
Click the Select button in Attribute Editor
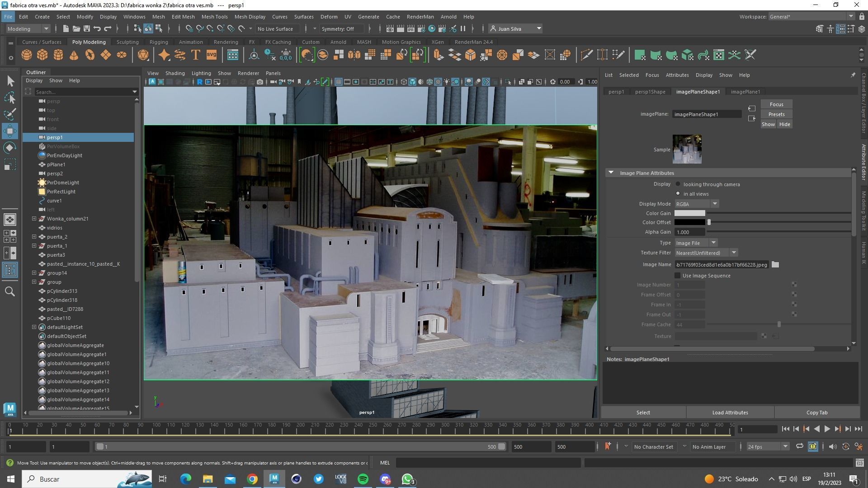point(643,413)
